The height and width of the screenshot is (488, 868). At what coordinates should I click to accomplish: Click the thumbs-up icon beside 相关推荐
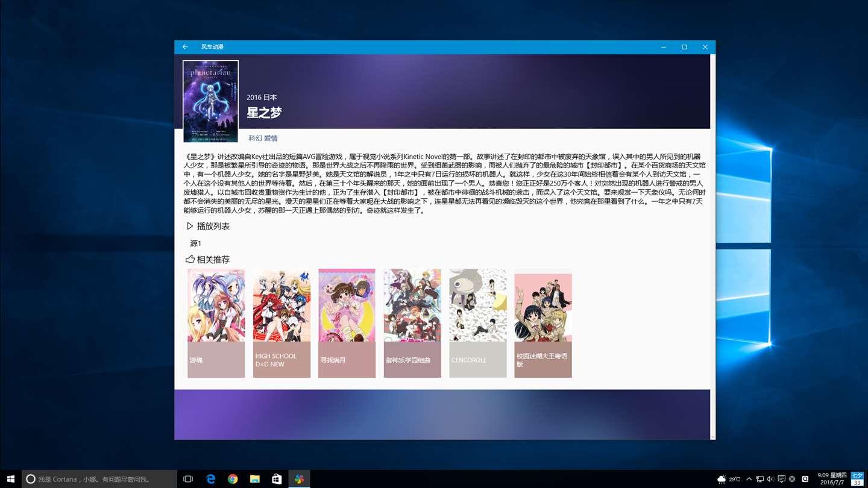190,259
